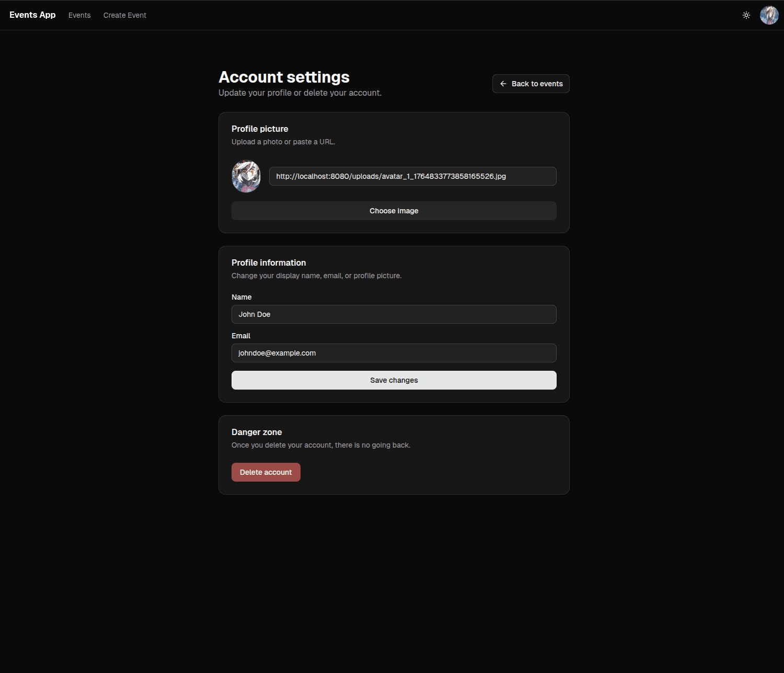The width and height of the screenshot is (784, 673).
Task: Open the user avatar menu in navbar
Action: click(768, 15)
